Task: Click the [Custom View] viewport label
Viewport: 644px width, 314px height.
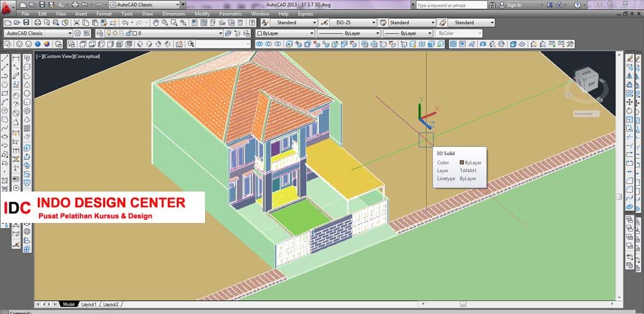Action: click(x=57, y=56)
